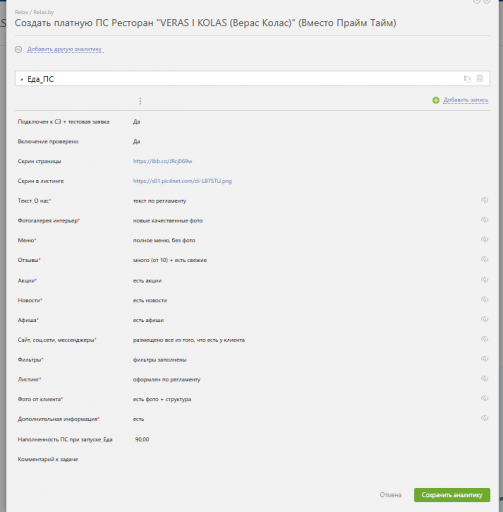The height and width of the screenshot is (512, 503).
Task: Click value 'оформлен по регламенту'
Action: click(x=167, y=379)
